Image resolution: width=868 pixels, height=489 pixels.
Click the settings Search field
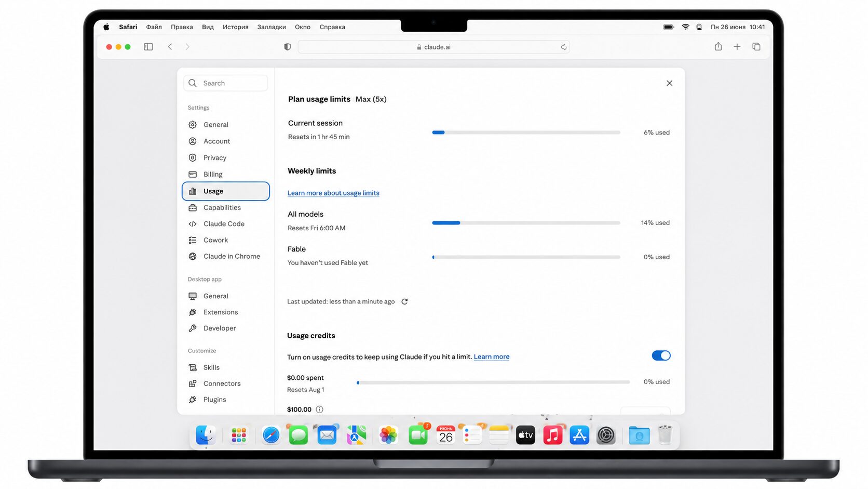click(x=226, y=83)
